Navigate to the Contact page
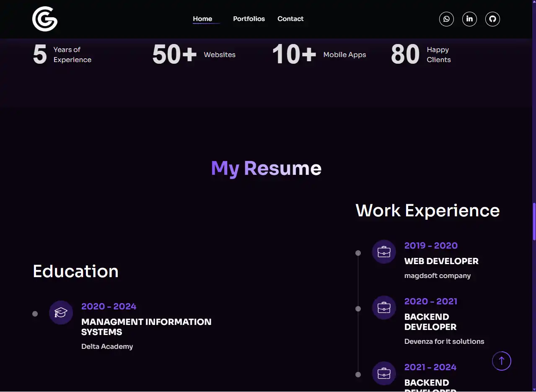 click(290, 19)
